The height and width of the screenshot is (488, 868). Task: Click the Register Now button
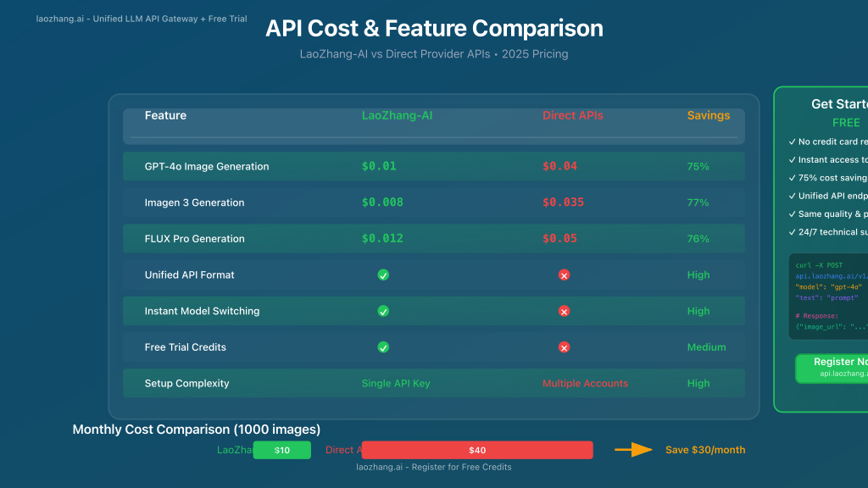point(832,368)
